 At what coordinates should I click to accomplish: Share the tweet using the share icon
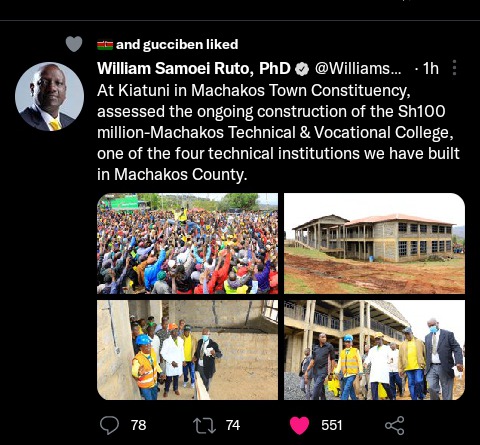coord(395,425)
